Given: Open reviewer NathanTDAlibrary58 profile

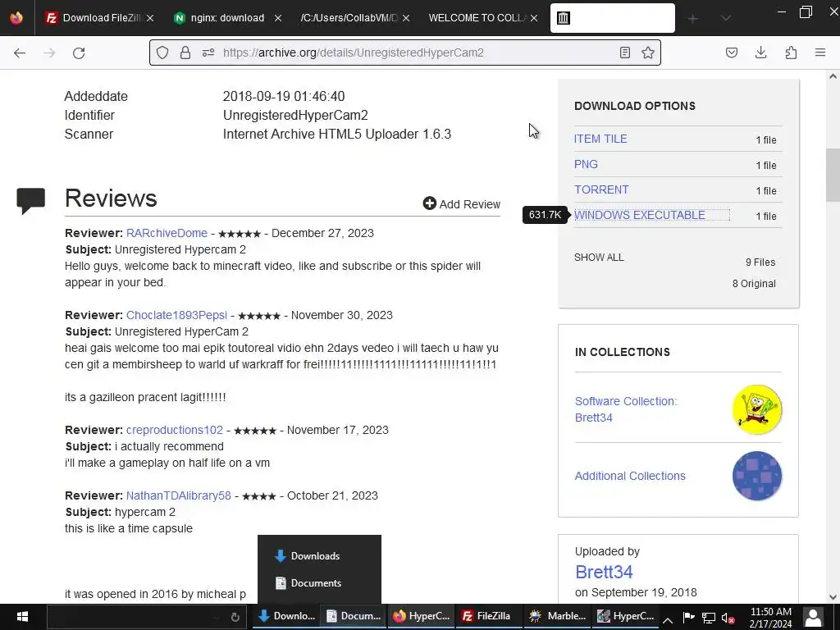Looking at the screenshot, I should point(178,495).
